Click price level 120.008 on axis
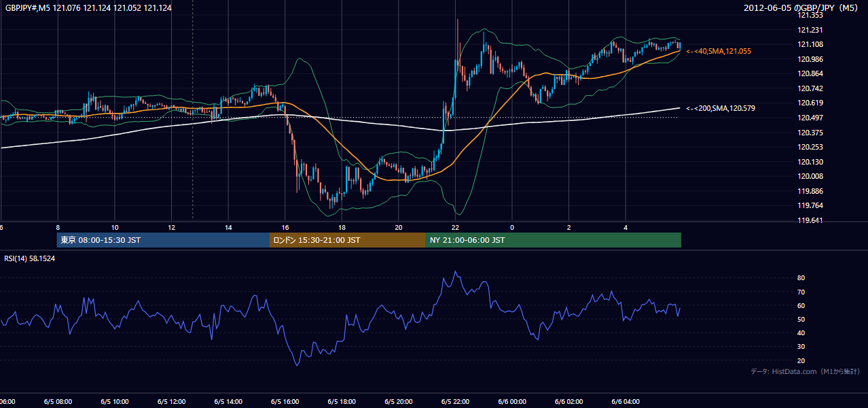Screen dimensions: 868x408 point(810,176)
